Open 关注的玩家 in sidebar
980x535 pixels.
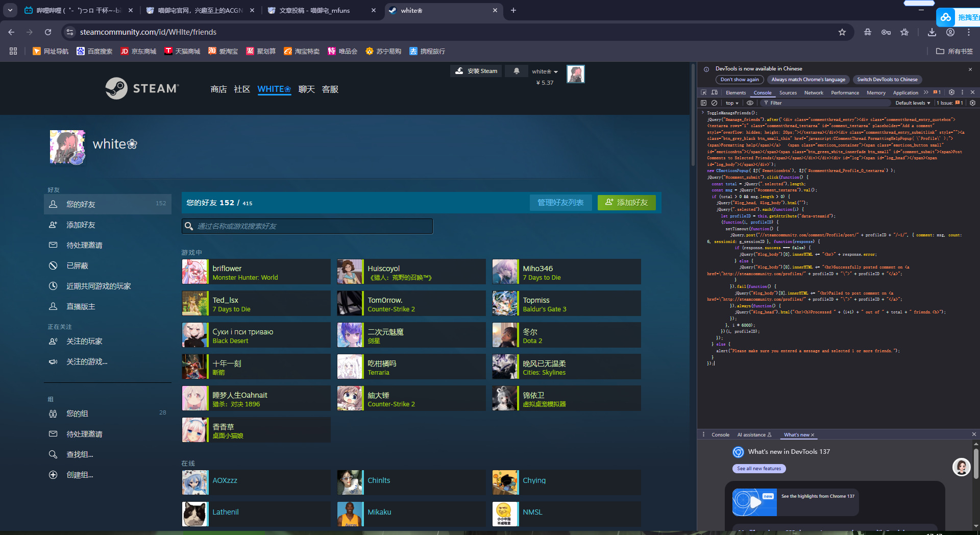pyautogui.click(x=108, y=341)
